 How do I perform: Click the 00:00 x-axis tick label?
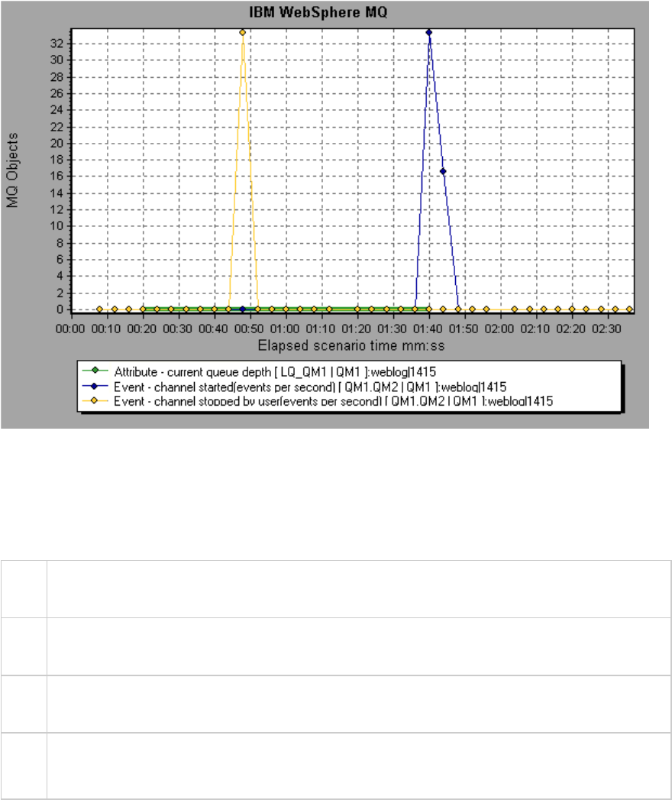pos(70,329)
